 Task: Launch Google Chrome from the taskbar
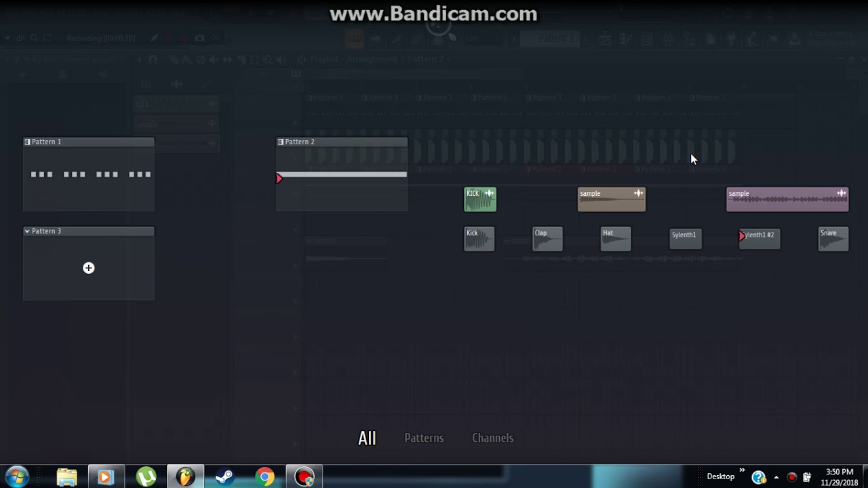coord(264,477)
